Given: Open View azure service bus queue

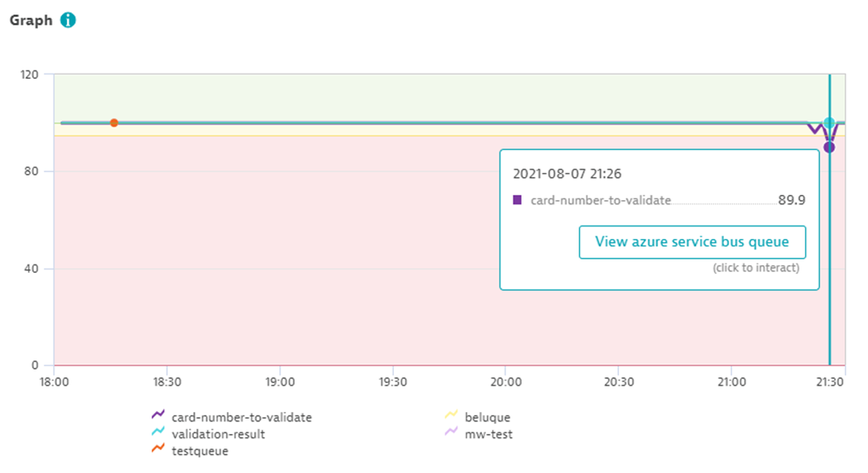Looking at the screenshot, I should pos(692,242).
